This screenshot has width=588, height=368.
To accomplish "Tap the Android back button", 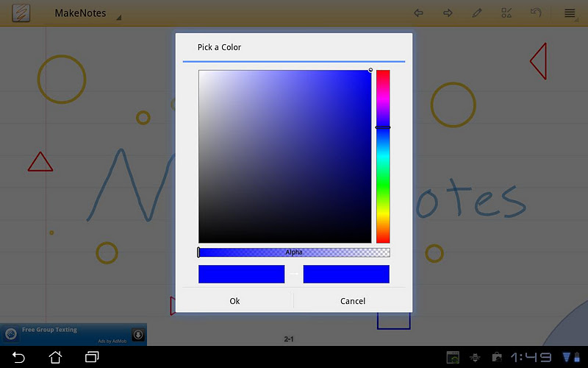I will 18,357.
